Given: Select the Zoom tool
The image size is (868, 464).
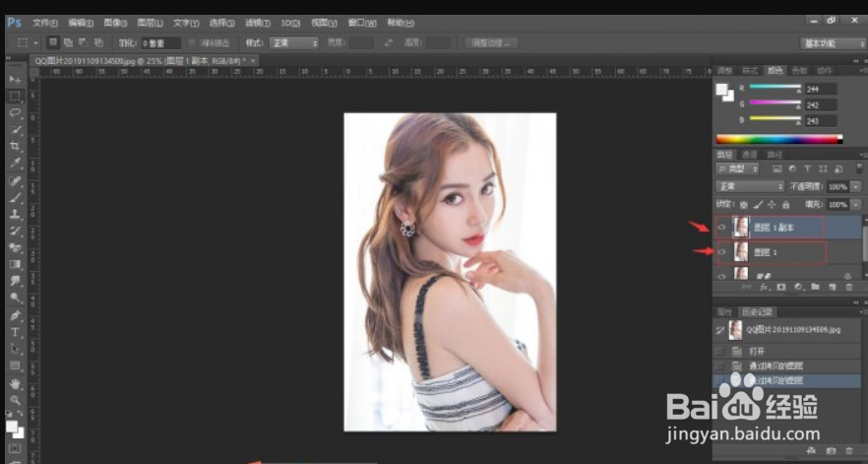Looking at the screenshot, I should 15,400.
